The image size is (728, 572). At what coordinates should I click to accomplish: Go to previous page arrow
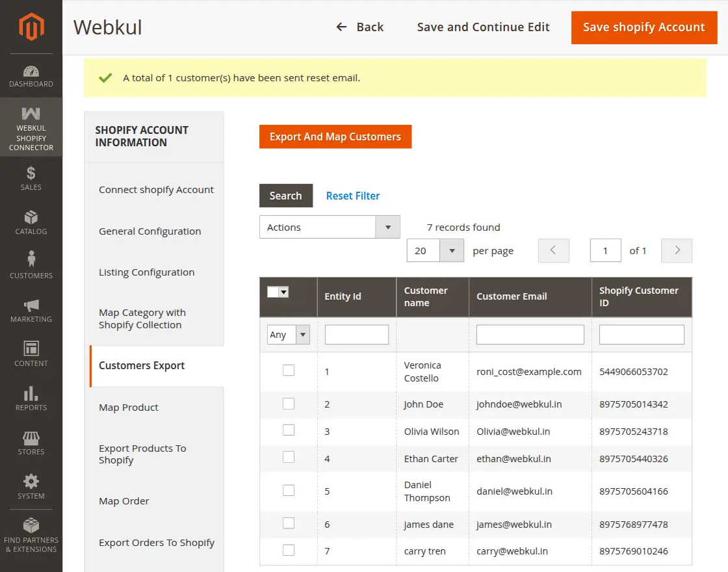point(553,251)
